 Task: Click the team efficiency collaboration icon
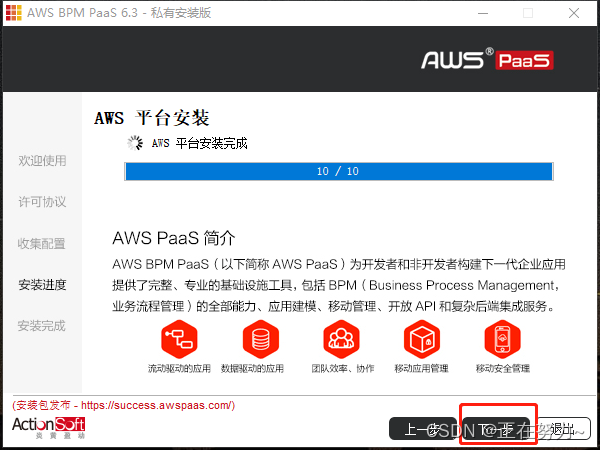click(341, 339)
